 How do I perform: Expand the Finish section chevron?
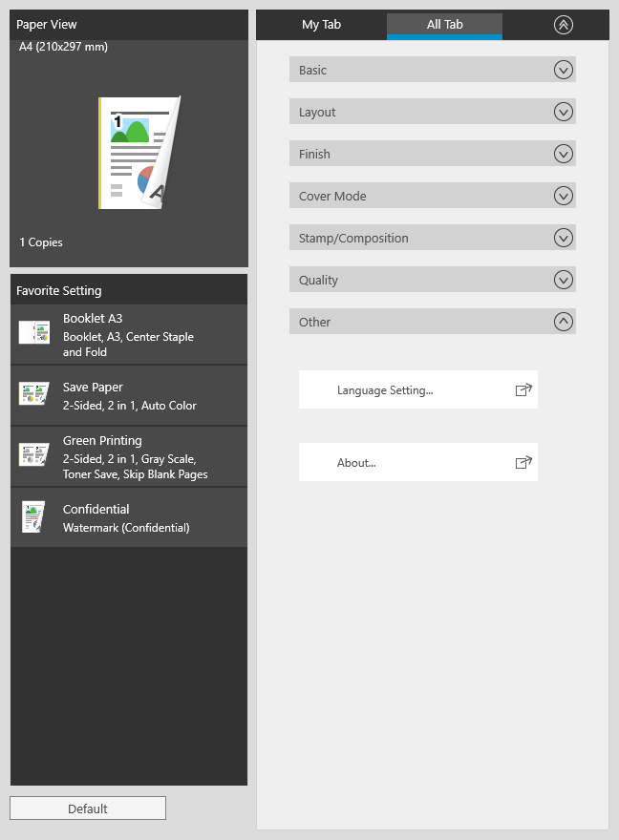[x=564, y=154]
